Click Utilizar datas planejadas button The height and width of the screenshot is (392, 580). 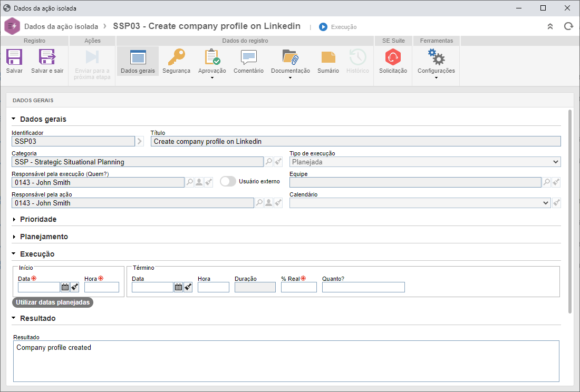point(53,302)
